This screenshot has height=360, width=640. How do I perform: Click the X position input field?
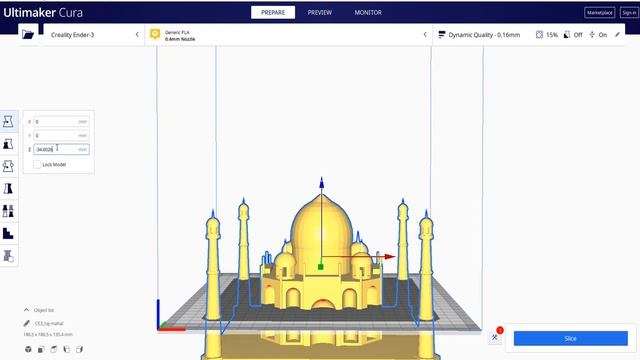coord(61,122)
